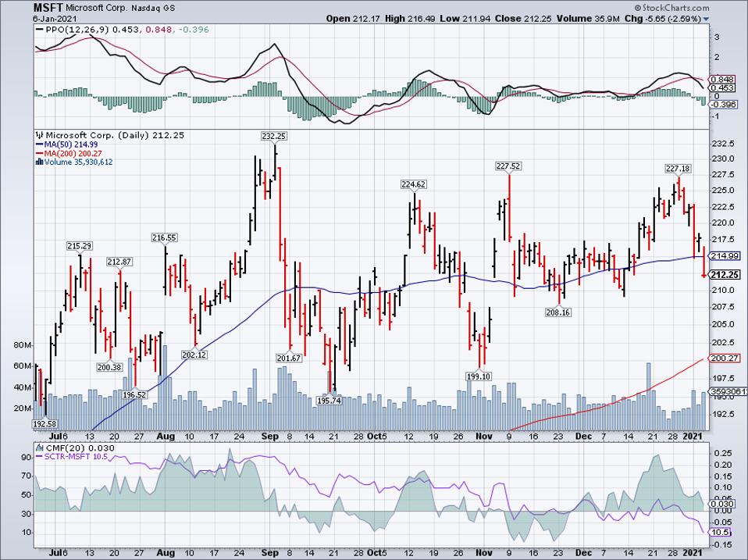
Task: Click the 10.5 SCTR axis tag
Action: (721, 533)
